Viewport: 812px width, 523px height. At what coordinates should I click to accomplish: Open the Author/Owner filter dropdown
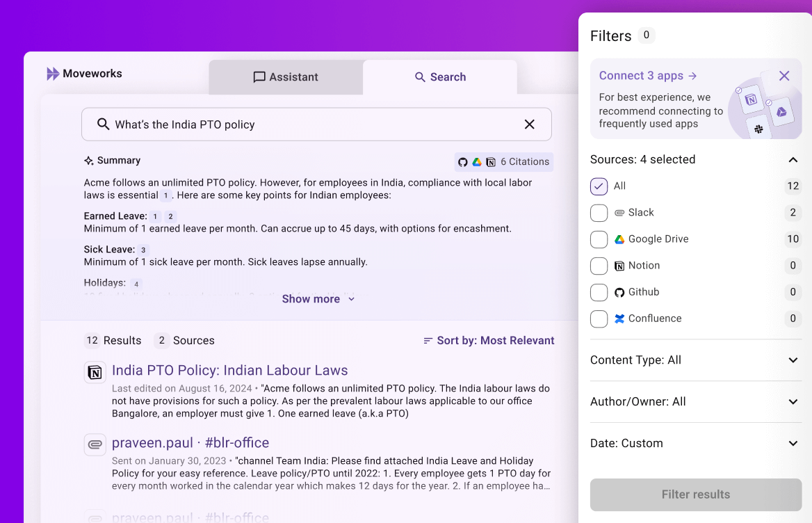coord(793,402)
